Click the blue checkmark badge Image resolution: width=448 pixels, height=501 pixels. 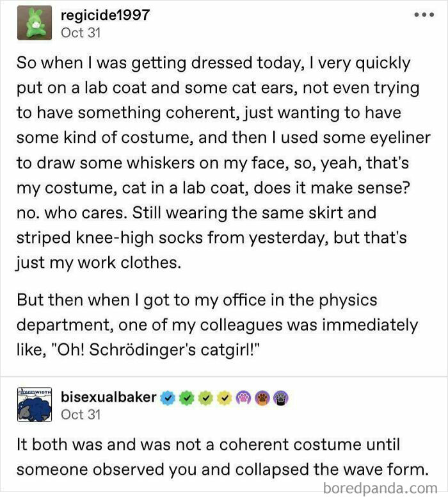(168, 397)
